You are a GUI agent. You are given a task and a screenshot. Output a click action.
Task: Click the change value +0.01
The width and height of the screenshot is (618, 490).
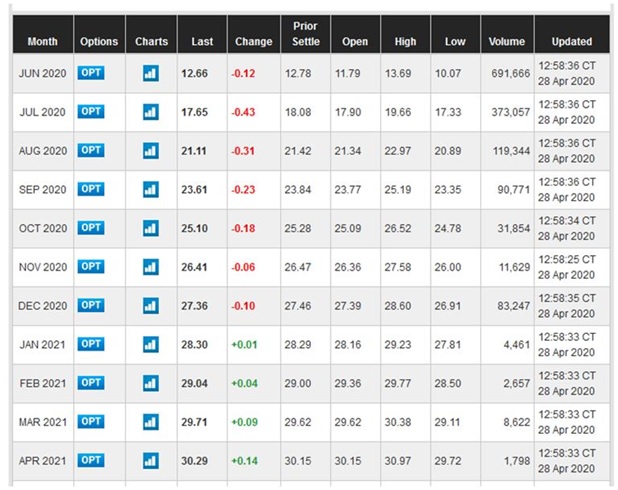(244, 345)
